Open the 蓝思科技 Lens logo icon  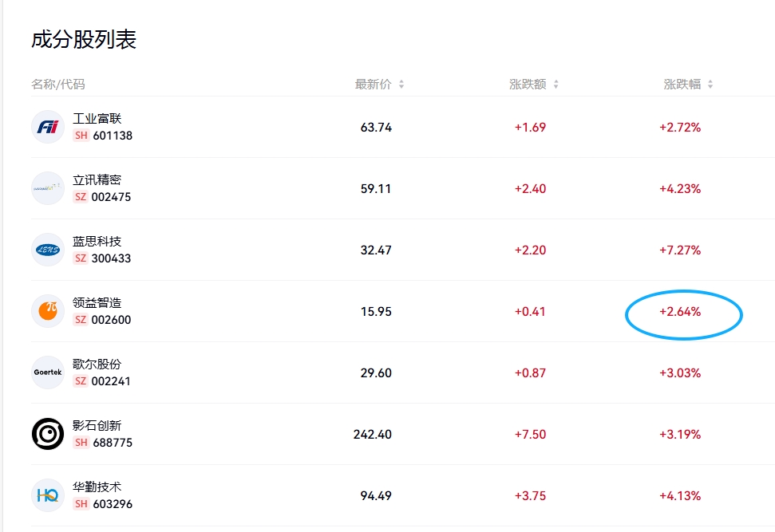click(48, 250)
